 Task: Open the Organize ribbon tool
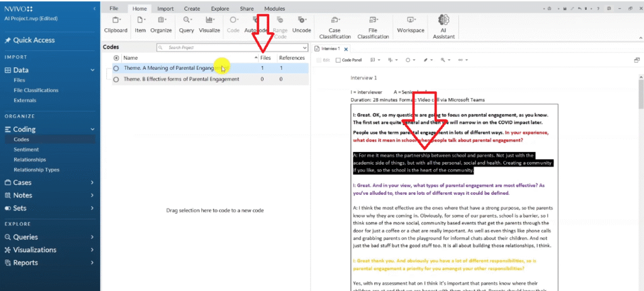pos(161,25)
